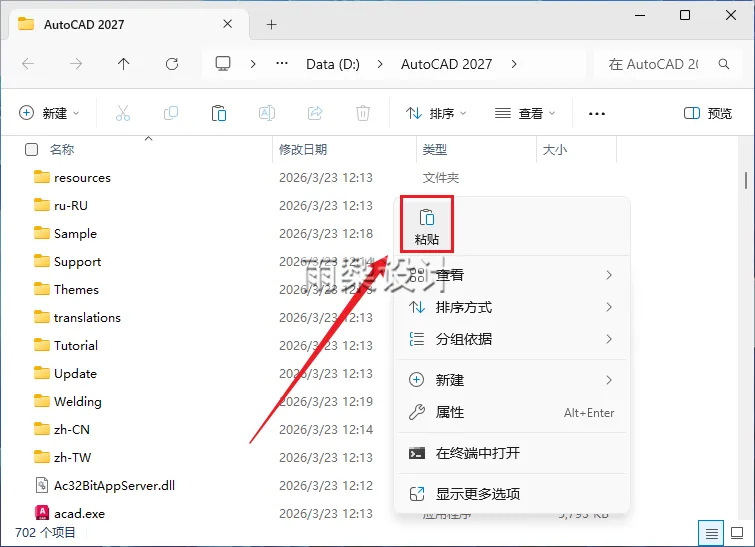The height and width of the screenshot is (547, 755).
Task: Click the vertical scrollbar thumb of file list
Action: [745, 181]
